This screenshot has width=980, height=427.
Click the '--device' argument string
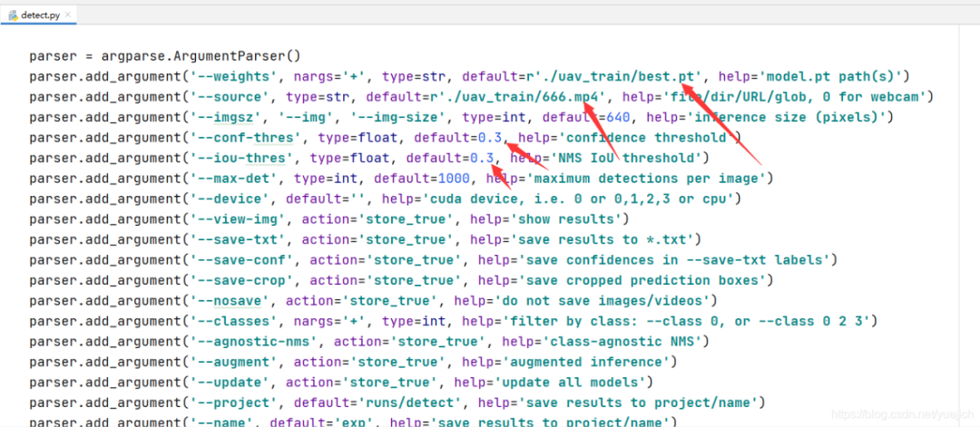click(x=233, y=199)
